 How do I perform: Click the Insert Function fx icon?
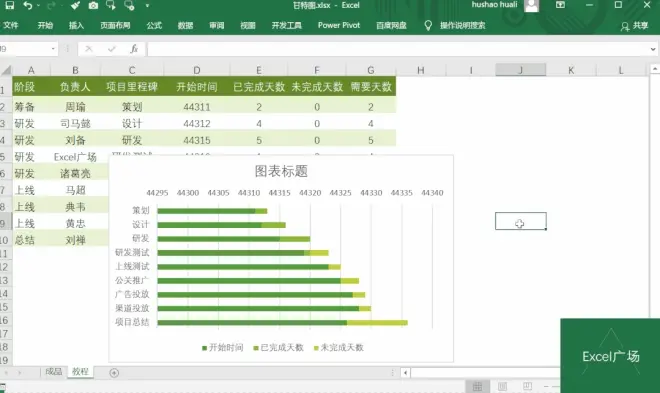point(134,49)
